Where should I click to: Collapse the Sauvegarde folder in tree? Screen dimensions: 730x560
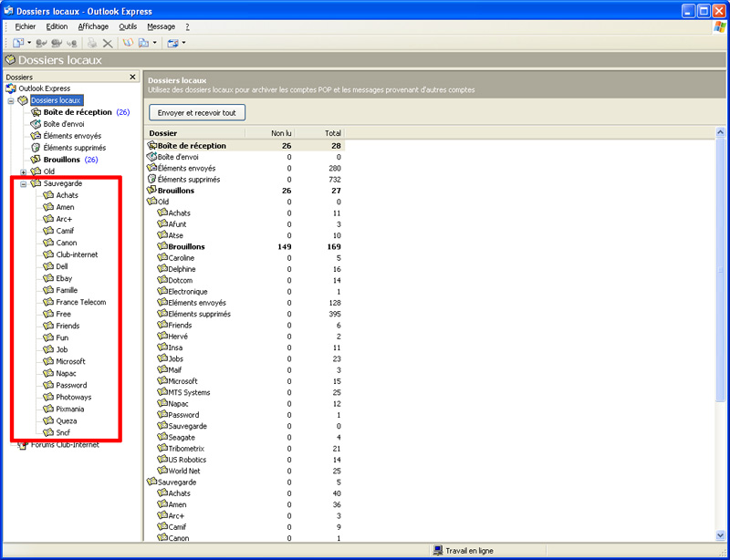[24, 184]
